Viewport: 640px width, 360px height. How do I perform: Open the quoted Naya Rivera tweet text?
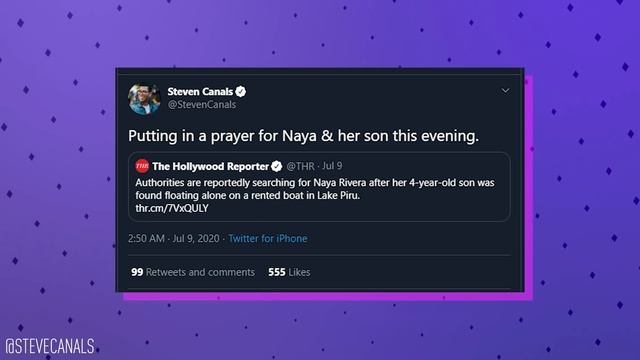[315, 189]
